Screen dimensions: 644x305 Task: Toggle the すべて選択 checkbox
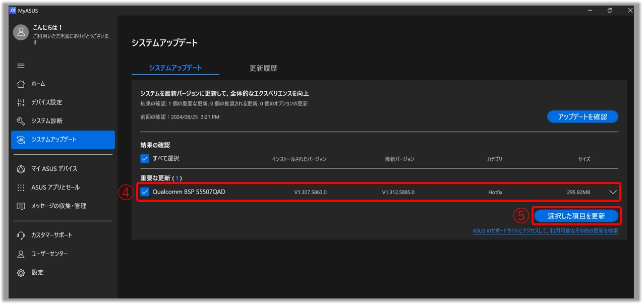click(145, 159)
